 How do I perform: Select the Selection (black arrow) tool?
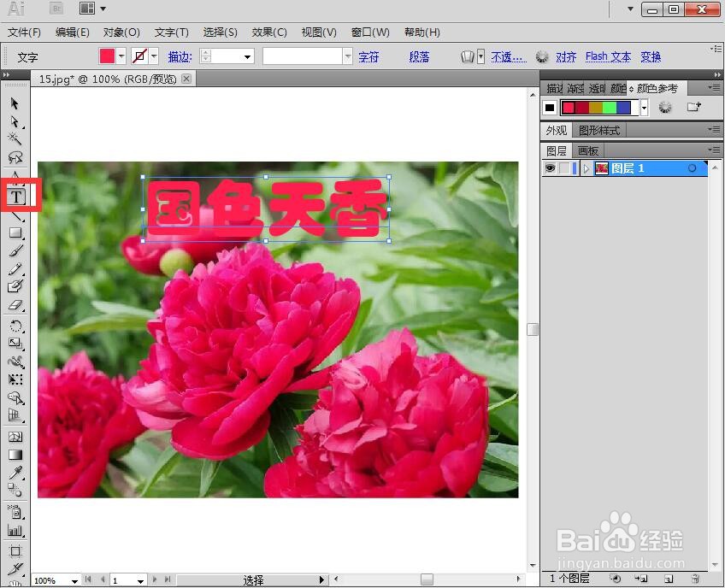pyautogui.click(x=15, y=103)
